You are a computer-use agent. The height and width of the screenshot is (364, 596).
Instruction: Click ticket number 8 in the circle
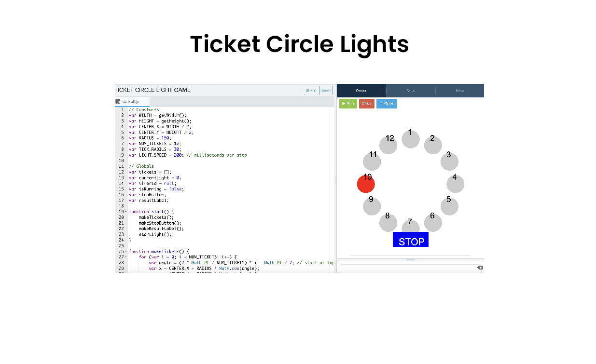(388, 223)
